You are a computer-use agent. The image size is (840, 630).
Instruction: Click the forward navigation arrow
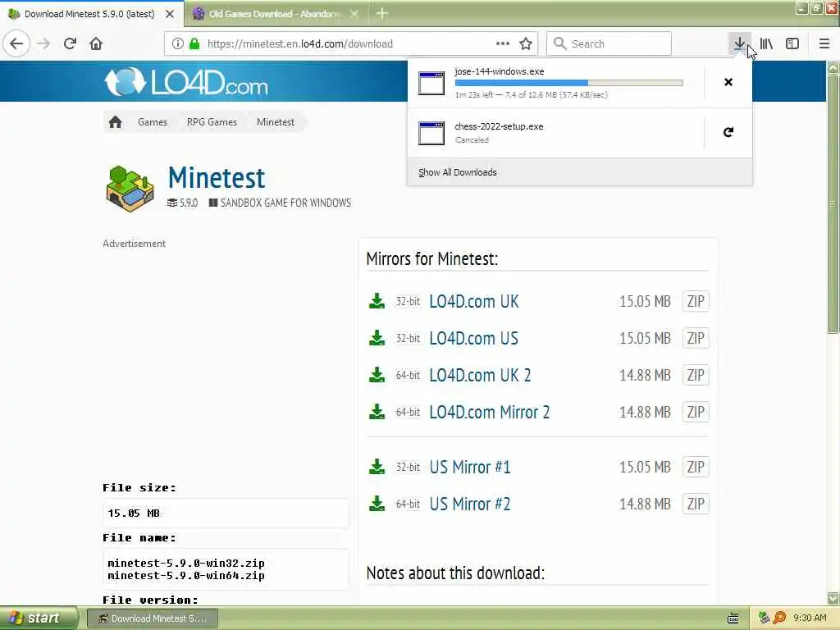coord(43,43)
